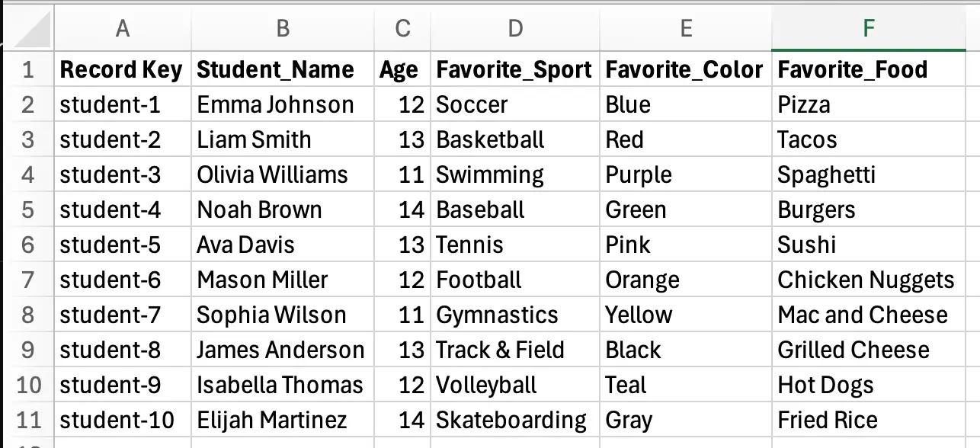Select column header A
The height and width of the screenshot is (448, 980).
[x=122, y=28]
